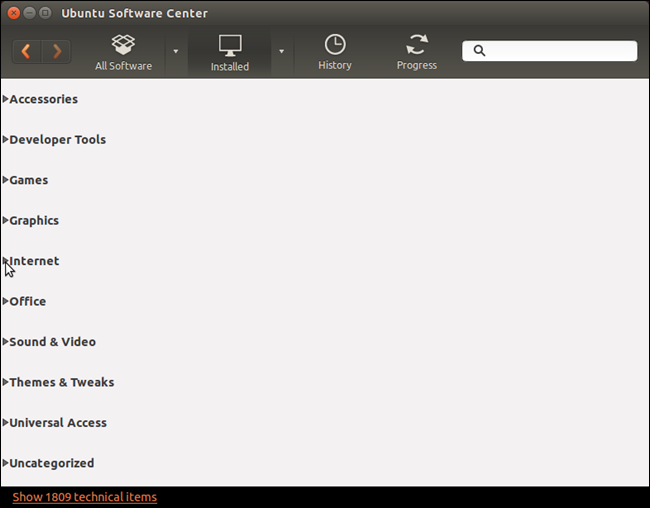Click the search field
Screen dimensions: 650x508
coord(550,51)
